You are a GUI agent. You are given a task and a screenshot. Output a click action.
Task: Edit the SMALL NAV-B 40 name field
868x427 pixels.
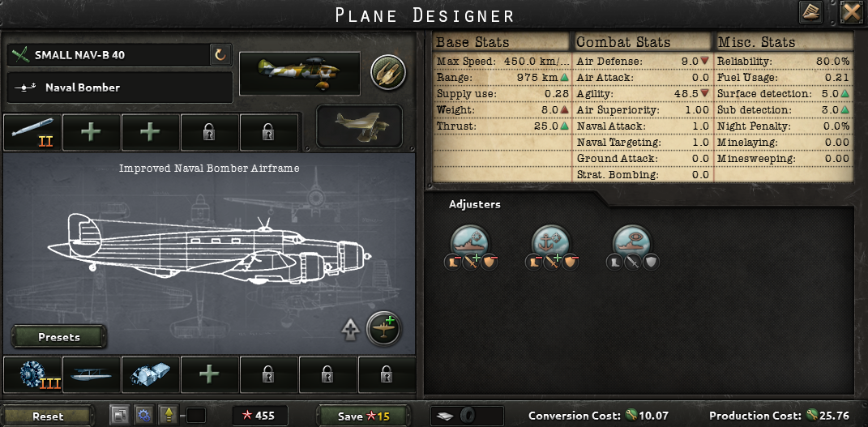[109, 55]
